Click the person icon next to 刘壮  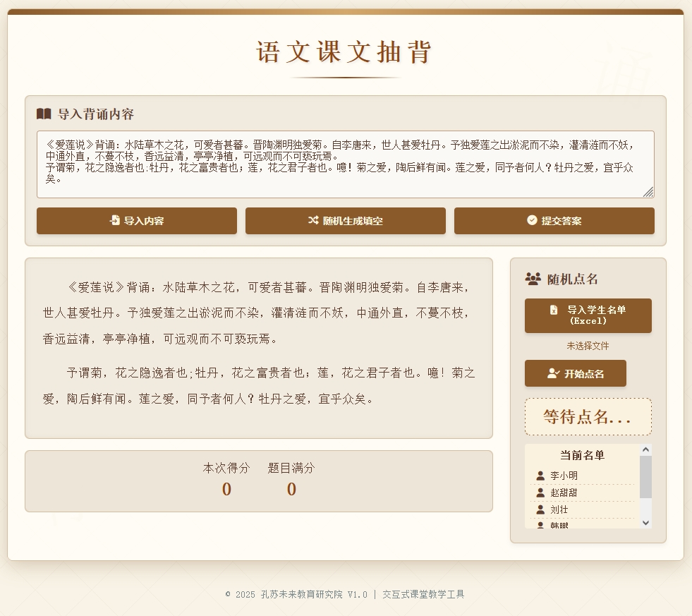pos(540,509)
